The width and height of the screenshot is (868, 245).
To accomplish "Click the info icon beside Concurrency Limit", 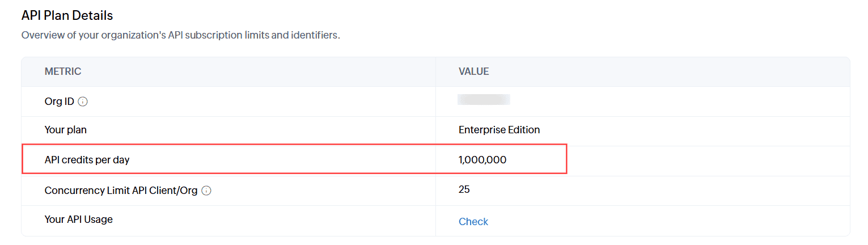I will [206, 191].
